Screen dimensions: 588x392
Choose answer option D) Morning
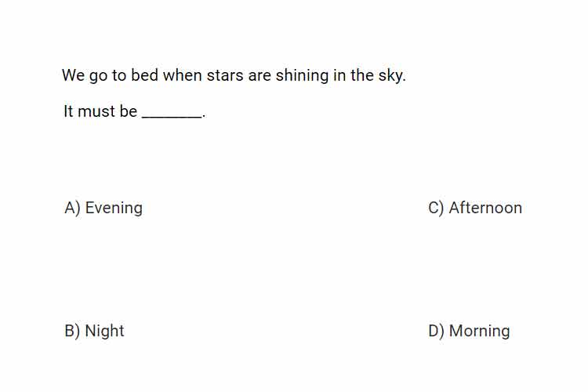469,331
